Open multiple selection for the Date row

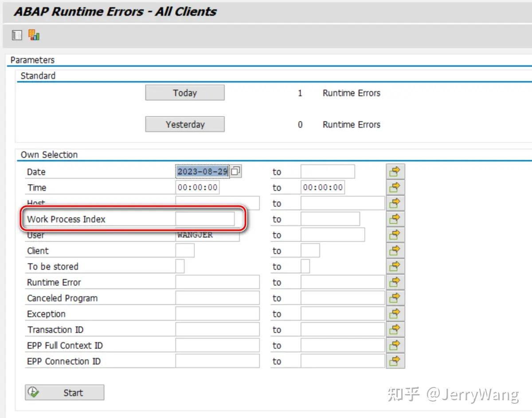point(395,171)
